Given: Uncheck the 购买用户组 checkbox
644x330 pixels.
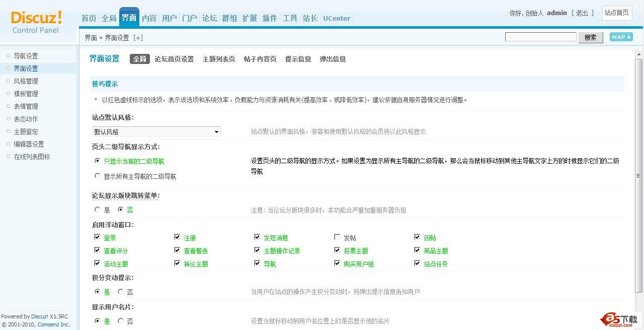Looking at the screenshot, I should [337, 263].
